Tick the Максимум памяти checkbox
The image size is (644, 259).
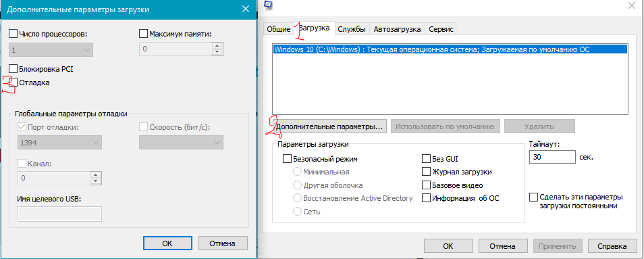(144, 33)
